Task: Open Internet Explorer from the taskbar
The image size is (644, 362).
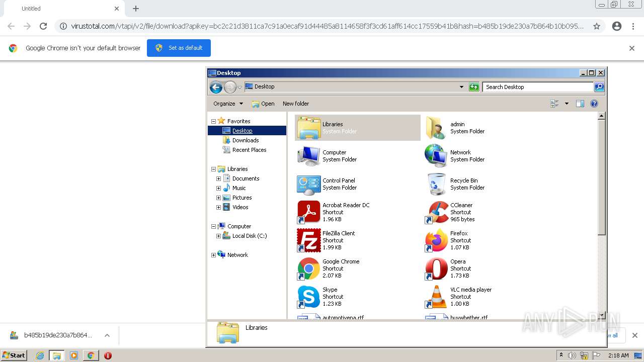Action: point(40,355)
